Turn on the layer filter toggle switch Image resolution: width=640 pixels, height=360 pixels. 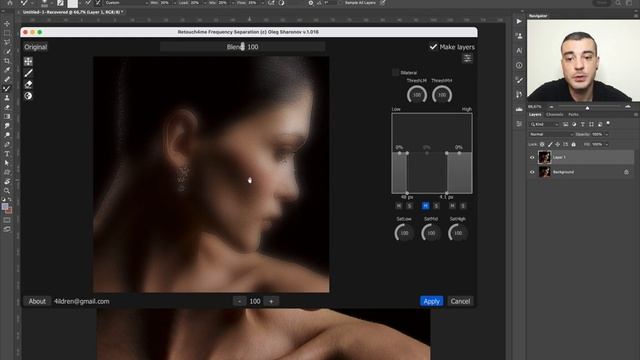608,124
